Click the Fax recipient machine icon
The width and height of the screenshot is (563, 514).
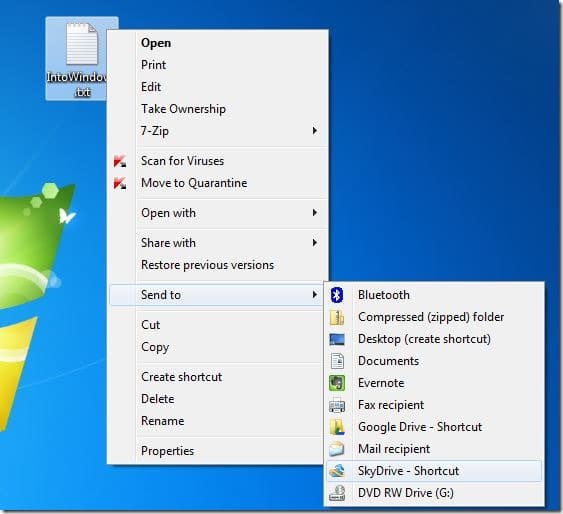coord(337,405)
